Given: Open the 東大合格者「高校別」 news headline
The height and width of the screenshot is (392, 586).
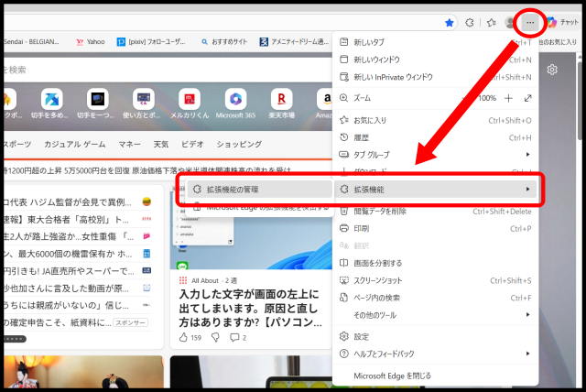Looking at the screenshot, I should 67,220.
